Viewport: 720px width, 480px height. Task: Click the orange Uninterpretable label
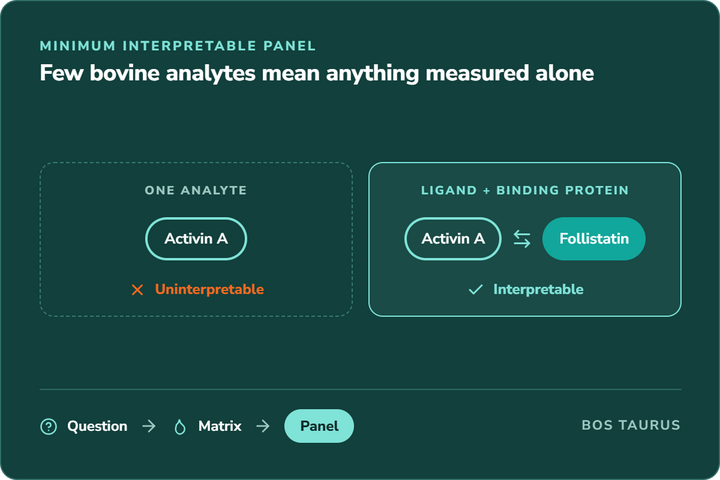pos(209,289)
